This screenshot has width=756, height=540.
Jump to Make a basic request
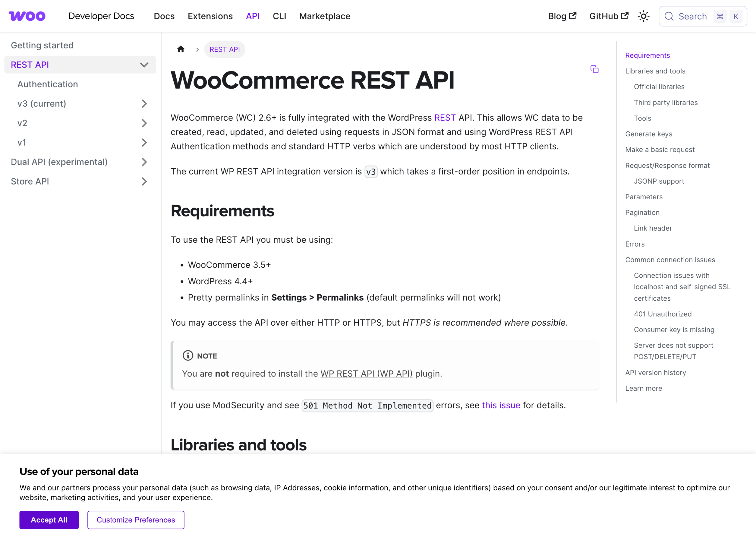coord(659,149)
